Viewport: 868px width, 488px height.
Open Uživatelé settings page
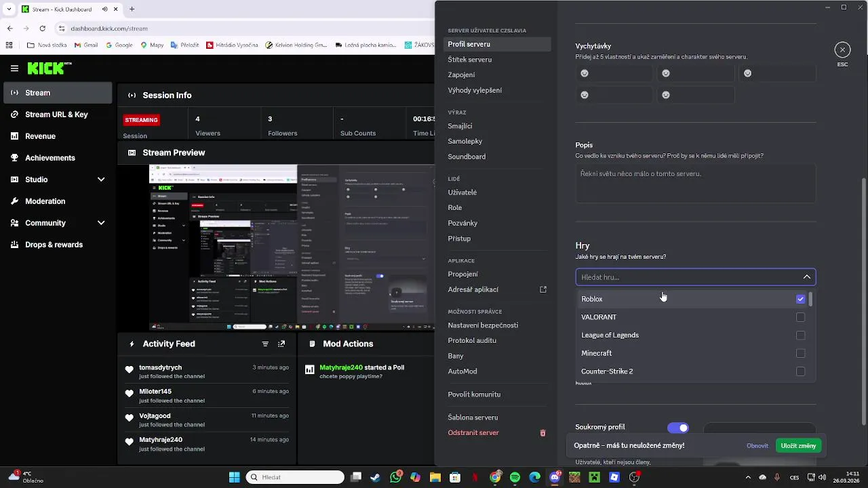497,192
